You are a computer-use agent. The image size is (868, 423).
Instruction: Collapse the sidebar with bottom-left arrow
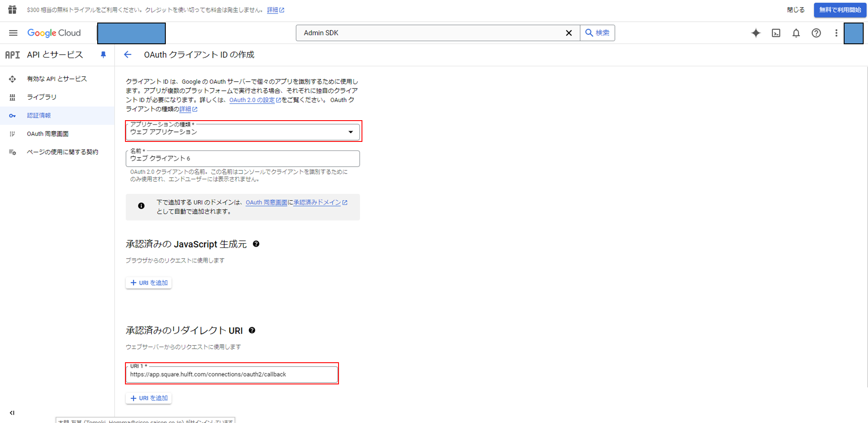pyautogui.click(x=12, y=413)
